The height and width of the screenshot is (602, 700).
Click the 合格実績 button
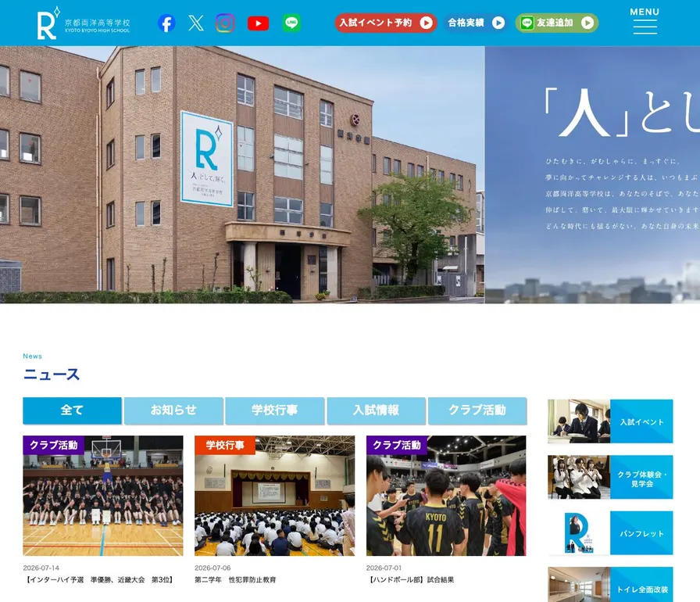[477, 23]
